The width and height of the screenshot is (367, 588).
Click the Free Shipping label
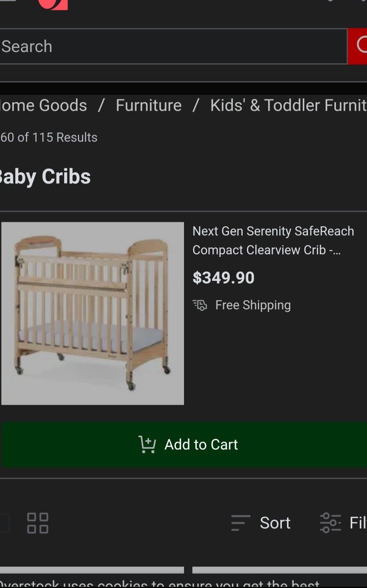click(253, 305)
